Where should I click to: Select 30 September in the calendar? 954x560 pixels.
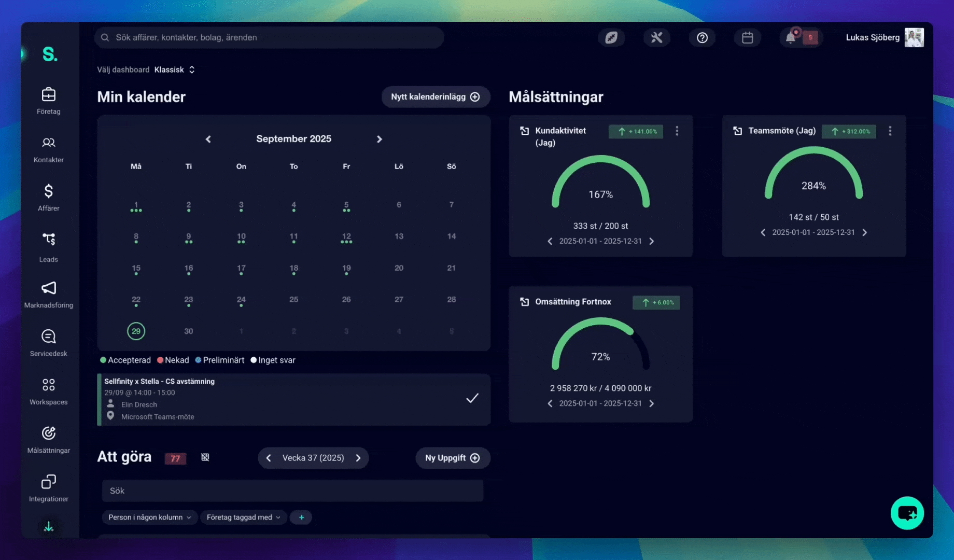click(x=189, y=331)
